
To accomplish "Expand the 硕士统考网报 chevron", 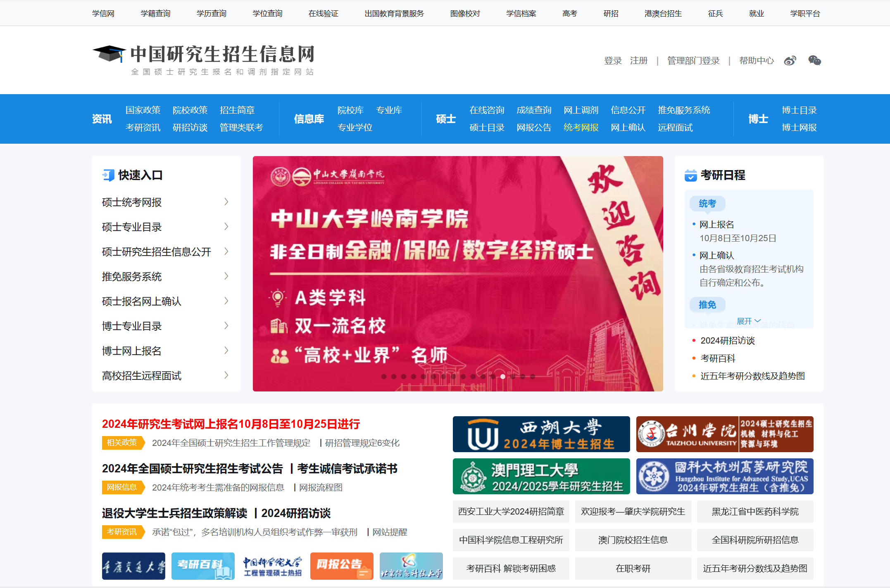I will (x=226, y=202).
